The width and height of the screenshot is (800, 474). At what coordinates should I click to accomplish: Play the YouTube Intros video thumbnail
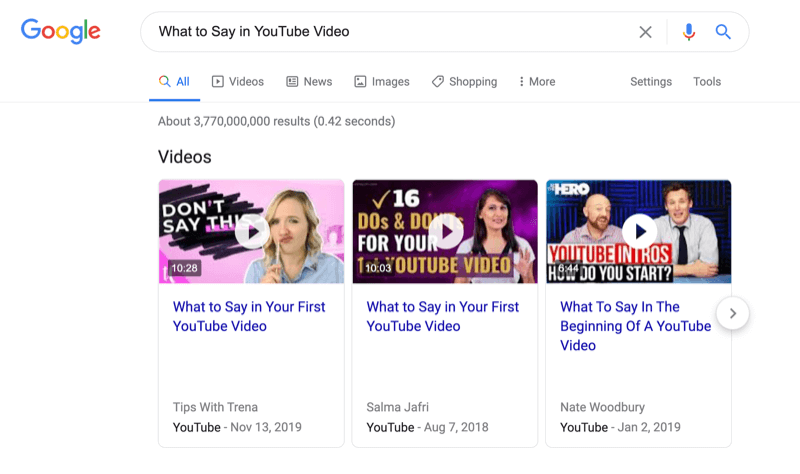point(638,232)
